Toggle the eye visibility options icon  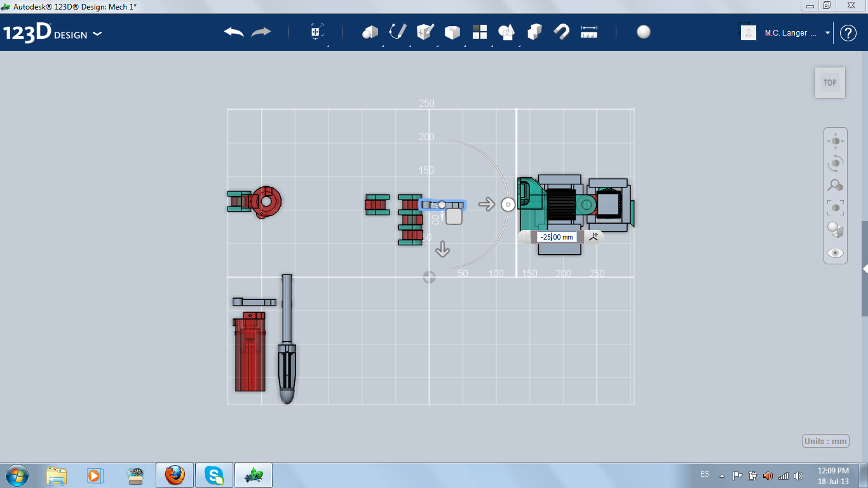coord(836,253)
